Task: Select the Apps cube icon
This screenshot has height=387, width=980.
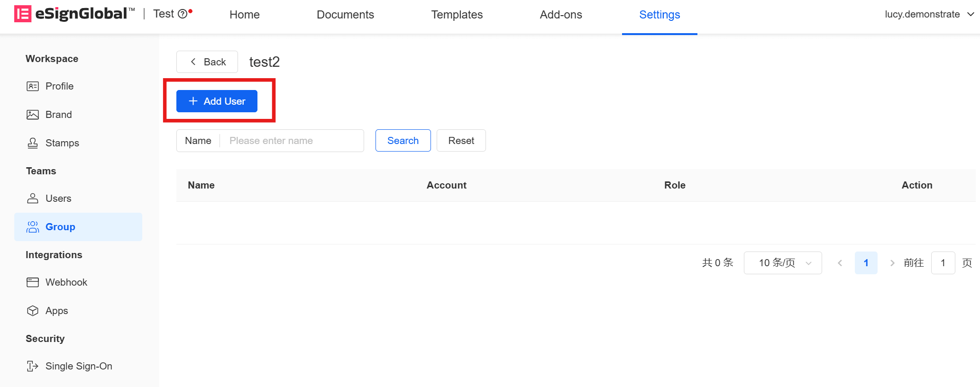Action: tap(33, 311)
